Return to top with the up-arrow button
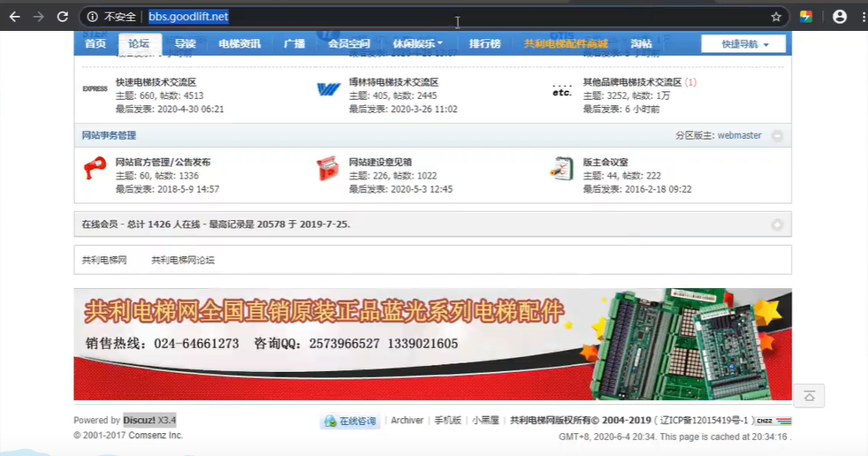The width and height of the screenshot is (868, 456). (810, 396)
